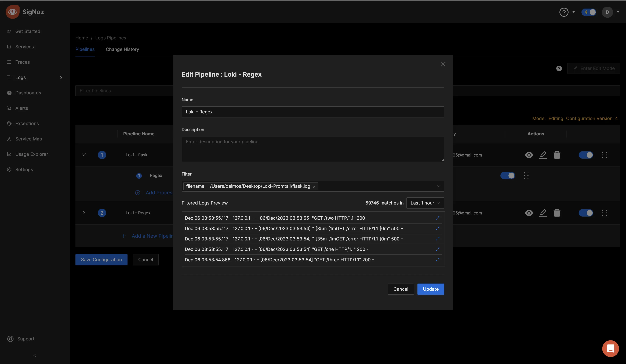Edit Loki - Regex pipeline pencil icon
This screenshot has height=364, width=626.
543,213
